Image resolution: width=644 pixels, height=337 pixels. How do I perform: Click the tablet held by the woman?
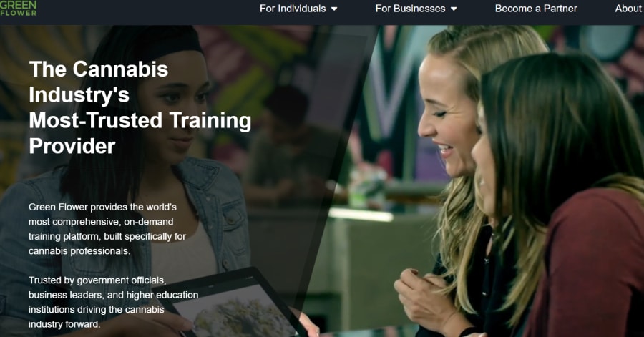(x=230, y=304)
